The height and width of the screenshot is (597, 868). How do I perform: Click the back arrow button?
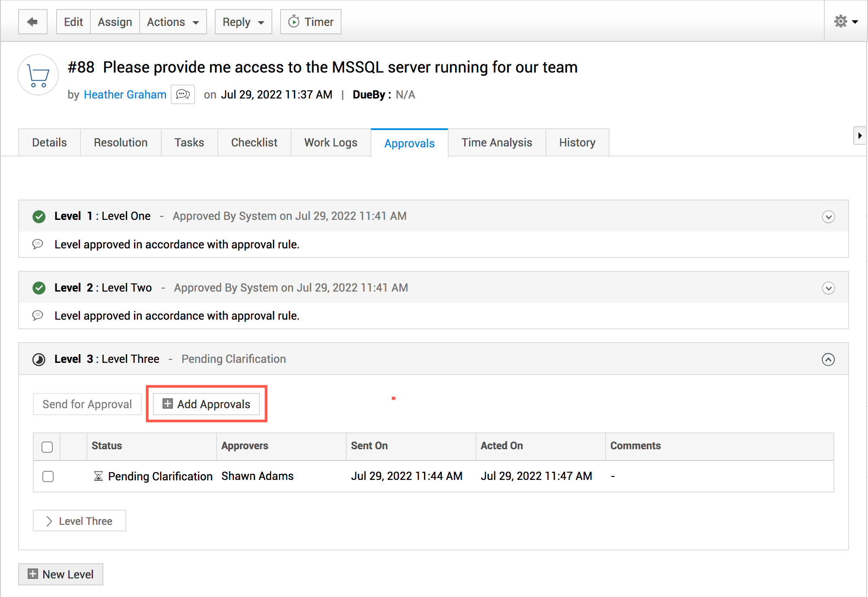(32, 22)
